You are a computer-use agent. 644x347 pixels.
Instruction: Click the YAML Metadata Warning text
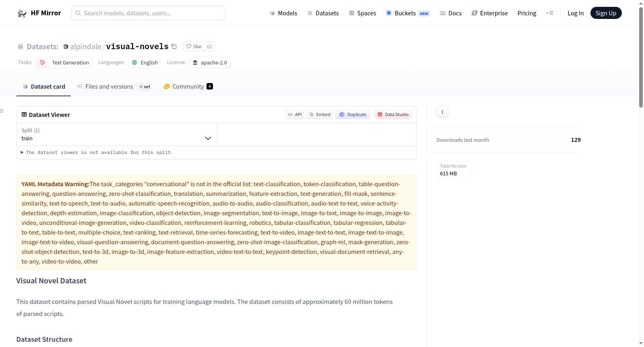point(56,184)
